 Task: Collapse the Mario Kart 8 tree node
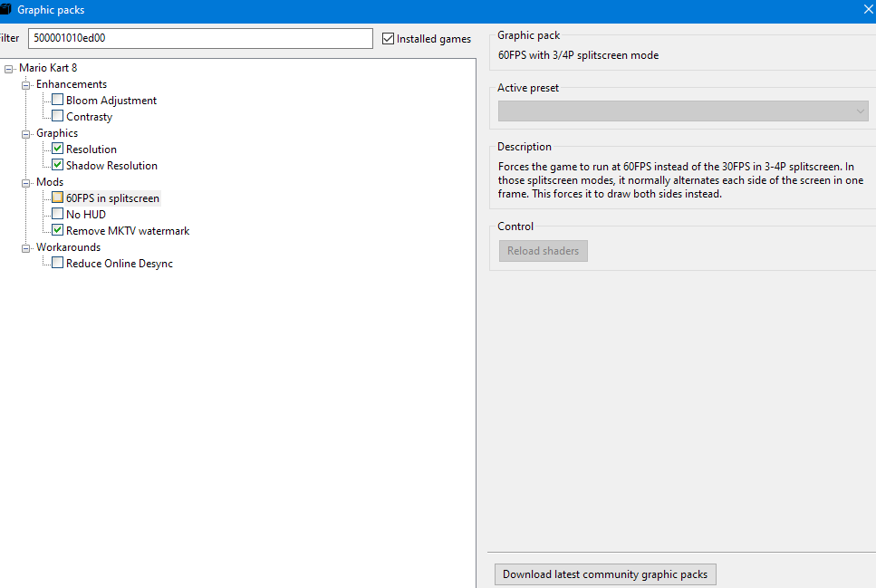coord(8,69)
